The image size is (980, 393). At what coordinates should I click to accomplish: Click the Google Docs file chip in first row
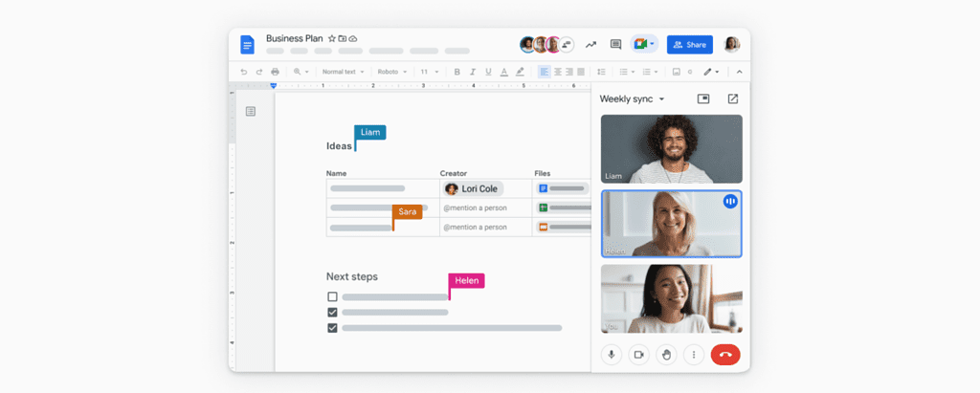point(563,188)
